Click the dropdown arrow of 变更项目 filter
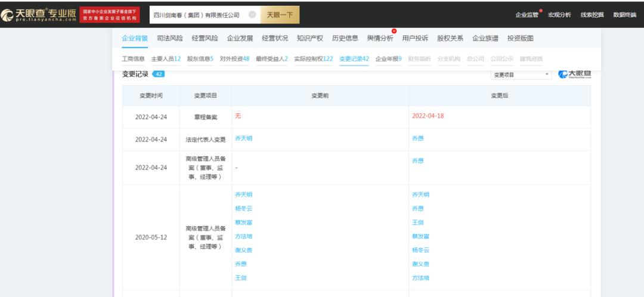Viewport: 644px width, 297px height. [x=547, y=75]
